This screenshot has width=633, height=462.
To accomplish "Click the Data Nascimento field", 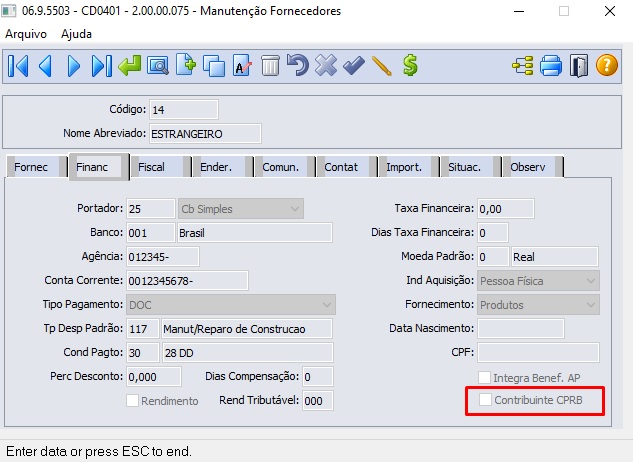I will coord(521,329).
